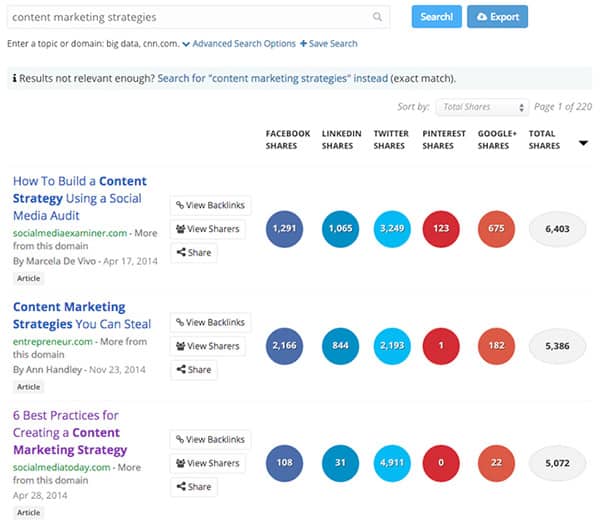Click the socialmediaexaminer.com domain link
The image size is (600, 526).
(x=70, y=233)
